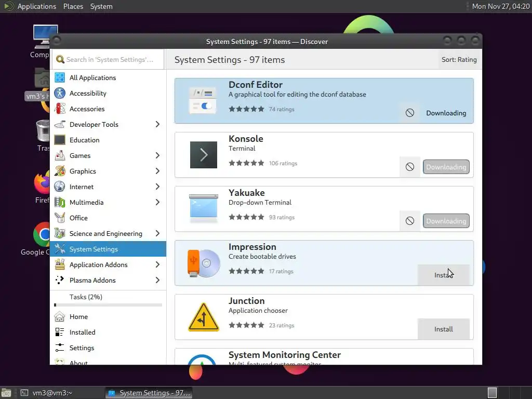Select the All Applications category
The image size is (532, 399).
pos(108,78)
